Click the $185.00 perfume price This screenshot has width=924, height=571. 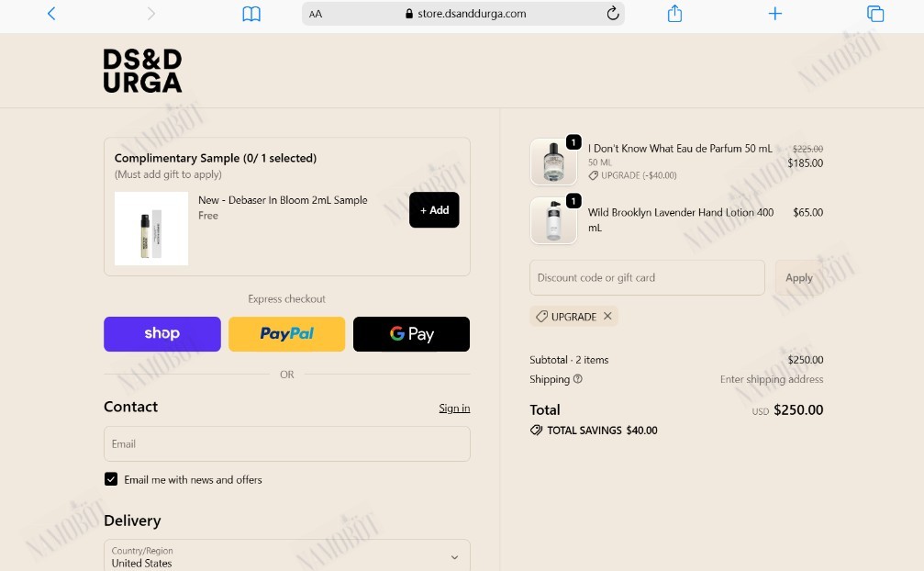click(x=805, y=163)
